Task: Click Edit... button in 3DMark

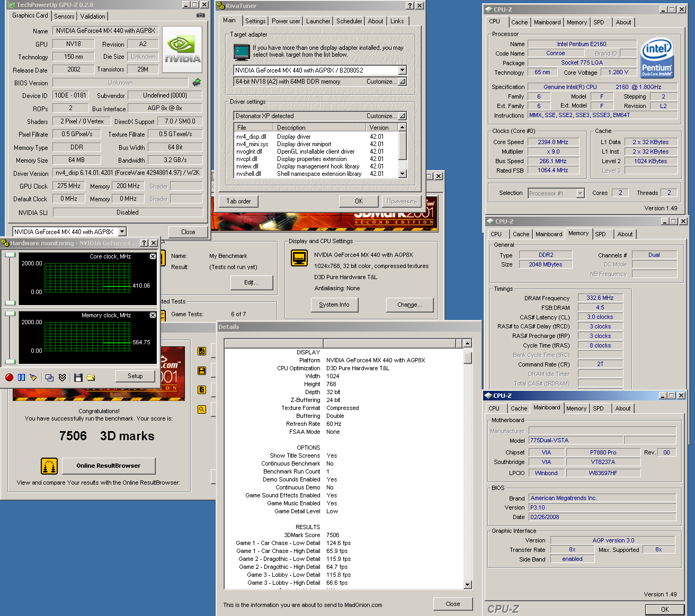Action: (x=252, y=283)
